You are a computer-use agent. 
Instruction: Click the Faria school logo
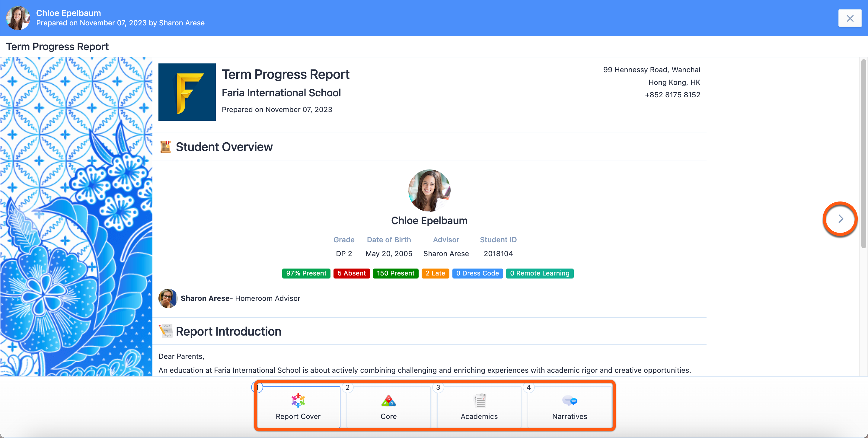click(x=187, y=92)
